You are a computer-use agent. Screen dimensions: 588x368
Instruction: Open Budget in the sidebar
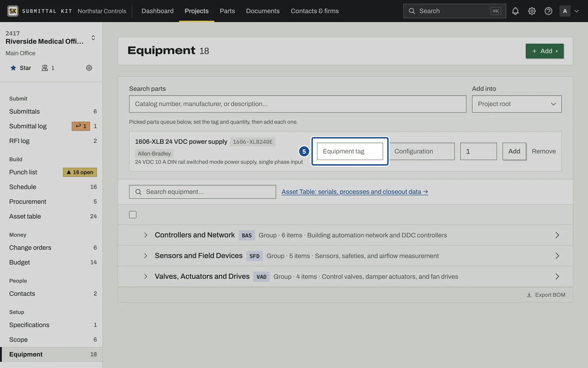[x=51, y=262]
